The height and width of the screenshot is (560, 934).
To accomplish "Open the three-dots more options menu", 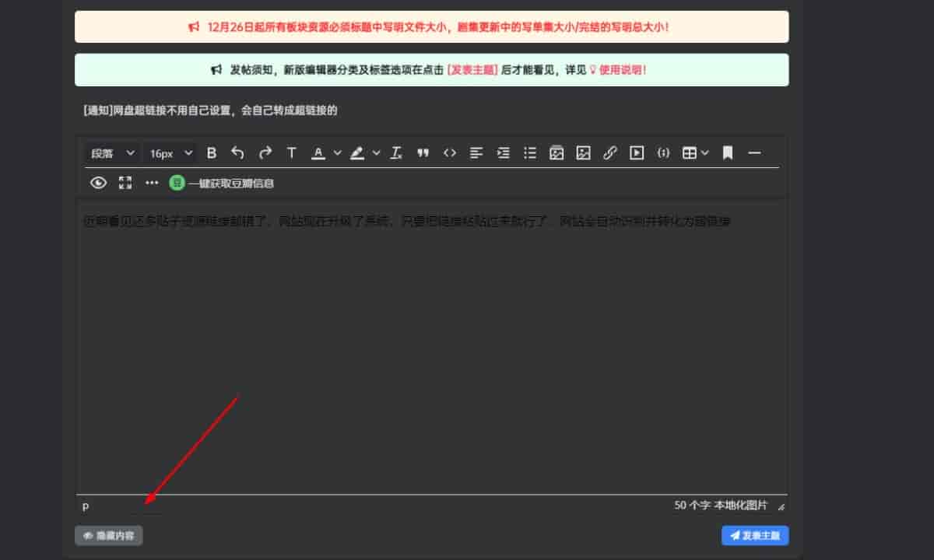I will pos(152,183).
